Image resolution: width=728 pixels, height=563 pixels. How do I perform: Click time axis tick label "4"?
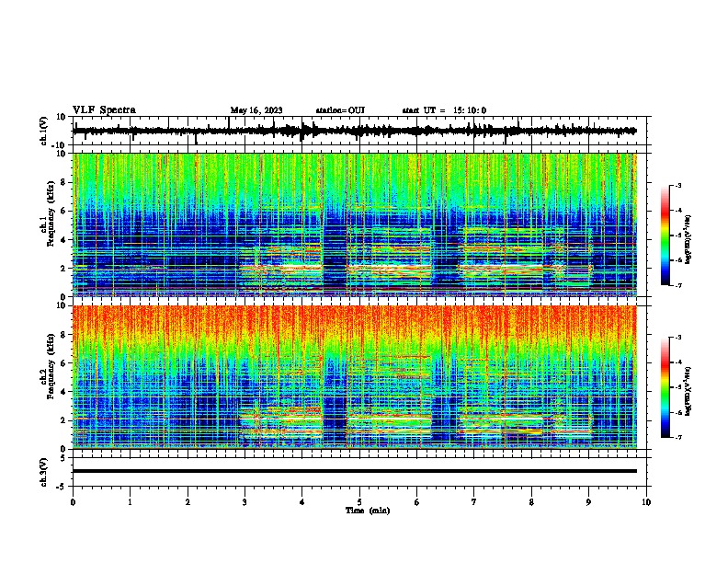click(x=302, y=502)
